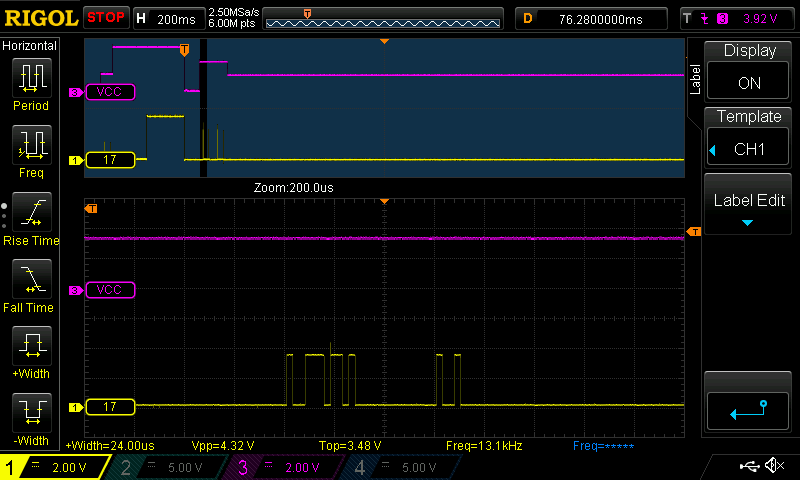Click the USB connection icon
Viewport: 800px width, 480px height.
point(748,466)
